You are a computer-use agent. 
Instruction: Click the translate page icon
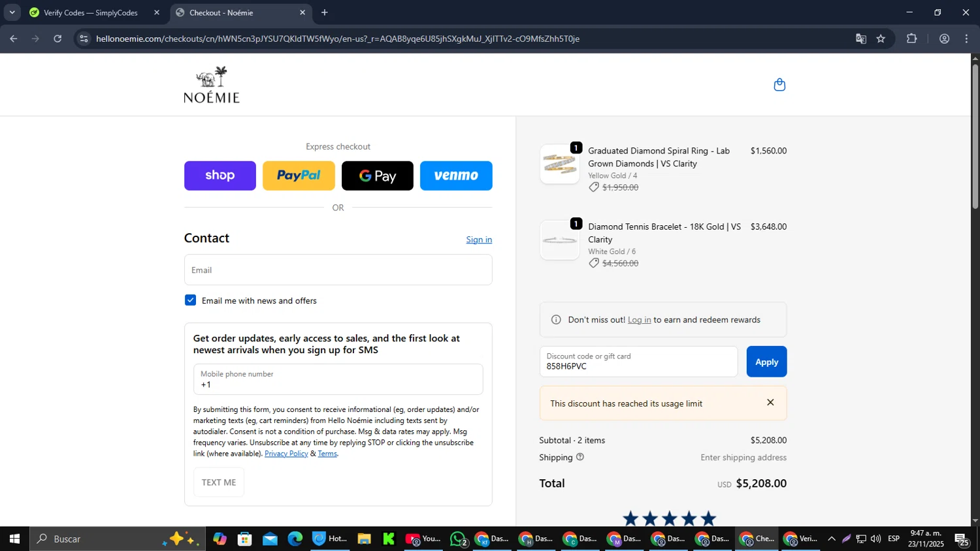[x=861, y=39]
